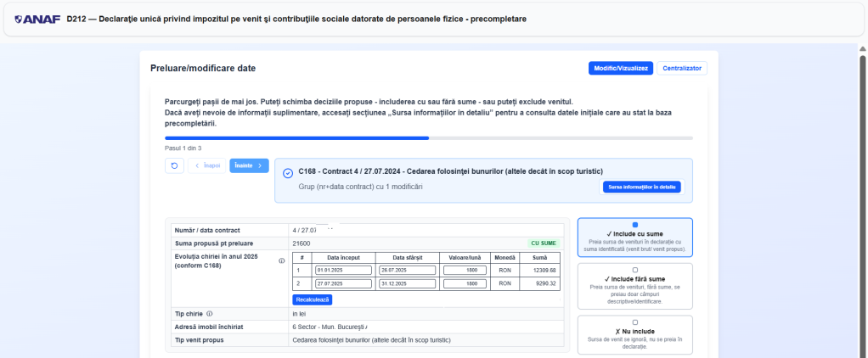Click the ANAF logo in the header

[37, 19]
